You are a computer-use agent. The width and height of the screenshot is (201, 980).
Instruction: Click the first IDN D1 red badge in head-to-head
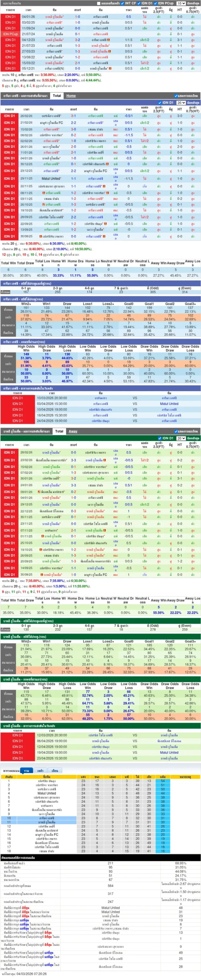[x=10, y=17]
